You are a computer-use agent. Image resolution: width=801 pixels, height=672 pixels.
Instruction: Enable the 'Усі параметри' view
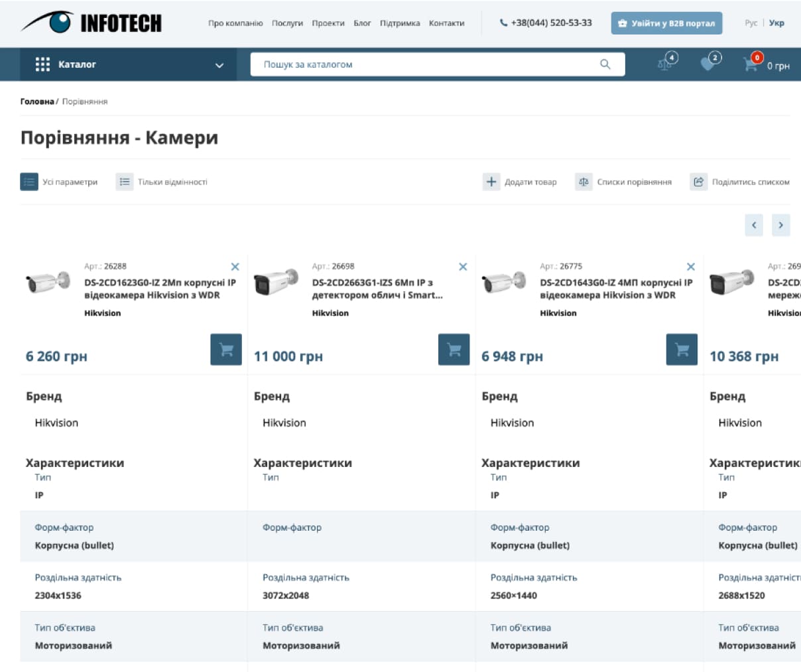pyautogui.click(x=60, y=182)
